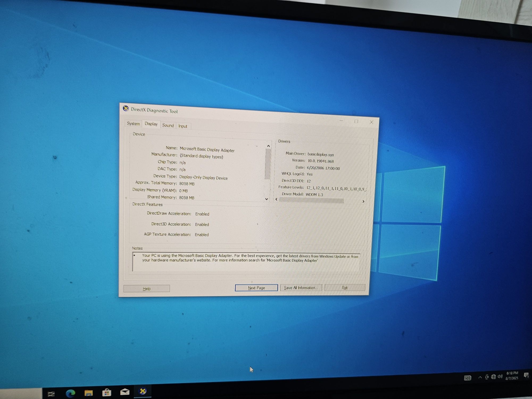Screen dimensions: 532x399
Task: Click the Drivers list scroll-right arrow
Action: tap(363, 201)
